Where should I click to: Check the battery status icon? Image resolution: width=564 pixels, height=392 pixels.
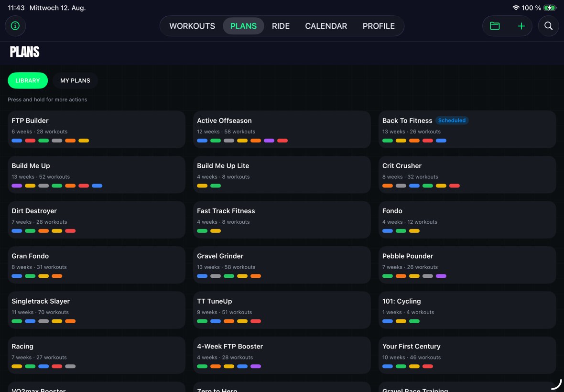coord(550,8)
